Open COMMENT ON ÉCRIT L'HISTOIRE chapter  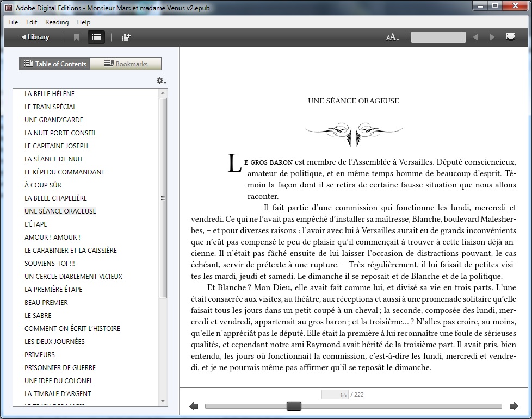pos(72,329)
